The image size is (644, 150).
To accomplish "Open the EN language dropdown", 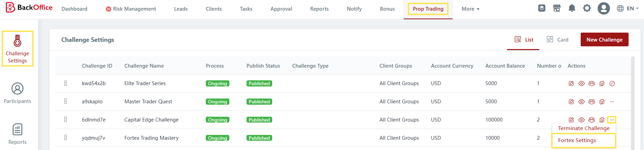I will tap(628, 8).
